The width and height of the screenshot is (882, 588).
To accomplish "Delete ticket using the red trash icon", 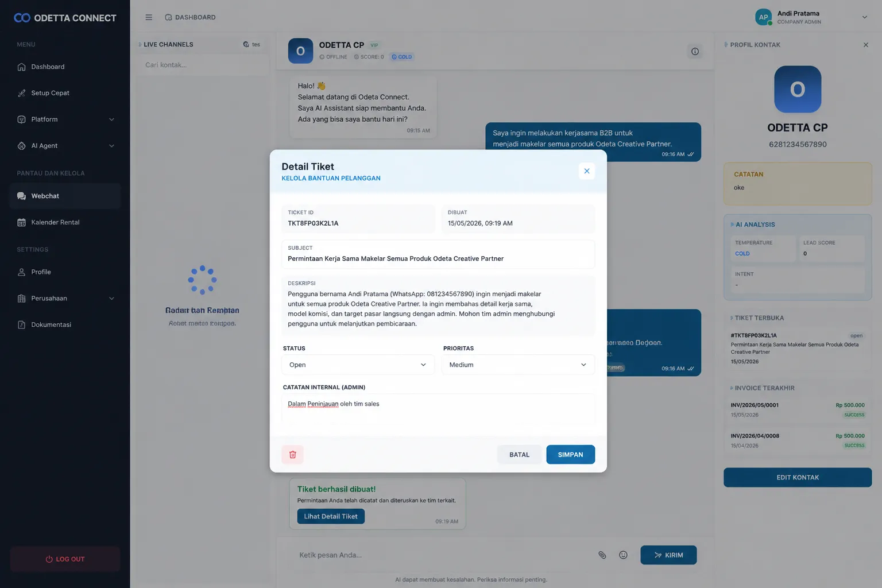I will [x=292, y=454].
